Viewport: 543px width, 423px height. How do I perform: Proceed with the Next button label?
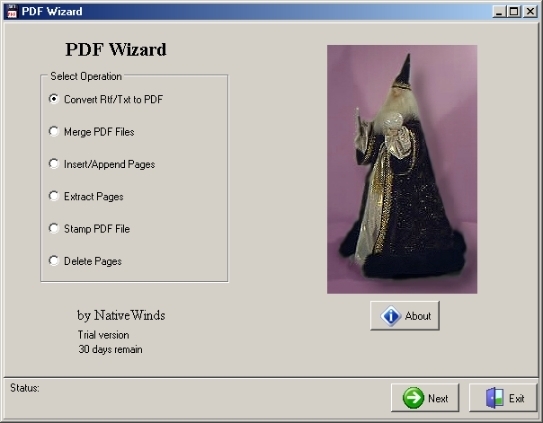(438, 398)
